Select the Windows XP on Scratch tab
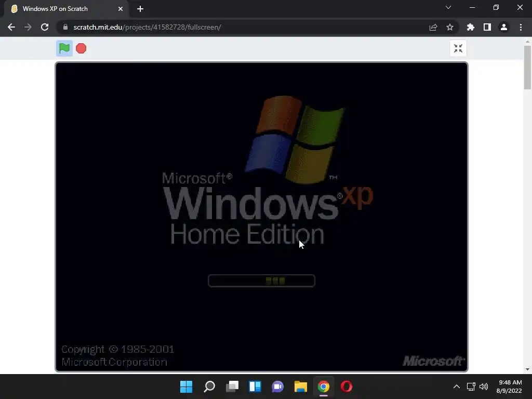The width and height of the screenshot is (532, 399). point(66,9)
